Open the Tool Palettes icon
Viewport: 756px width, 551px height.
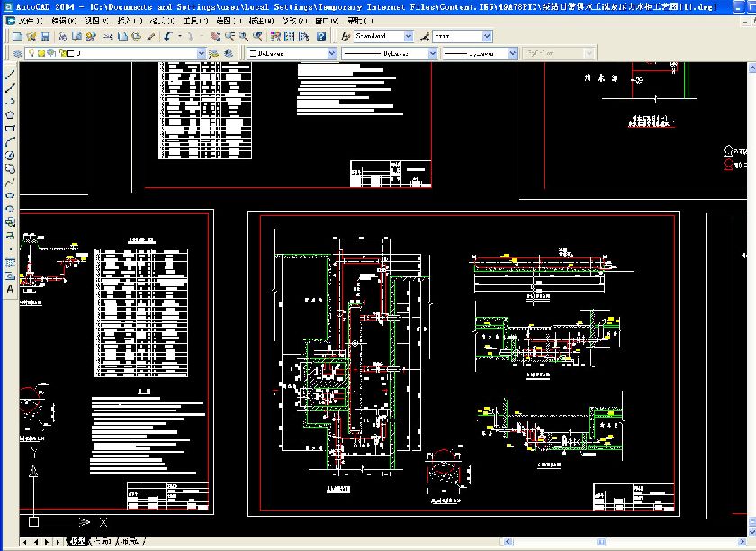pyautogui.click(x=303, y=36)
